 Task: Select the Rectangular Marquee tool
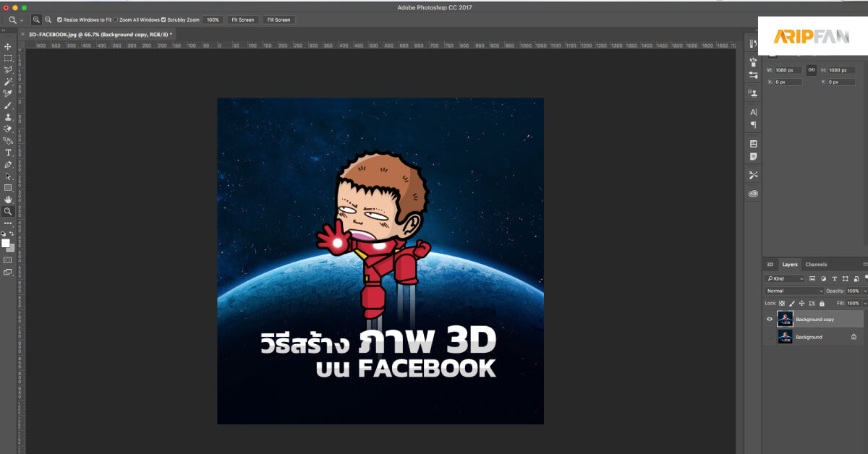8,58
